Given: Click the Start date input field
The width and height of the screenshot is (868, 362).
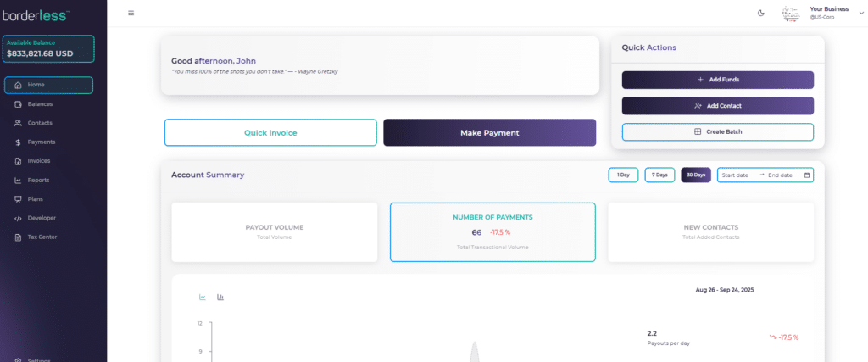Looking at the screenshot, I should point(736,175).
